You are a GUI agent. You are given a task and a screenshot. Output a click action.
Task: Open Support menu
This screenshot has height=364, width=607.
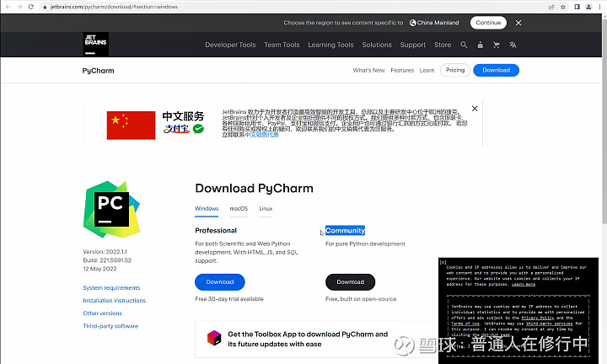tap(412, 45)
